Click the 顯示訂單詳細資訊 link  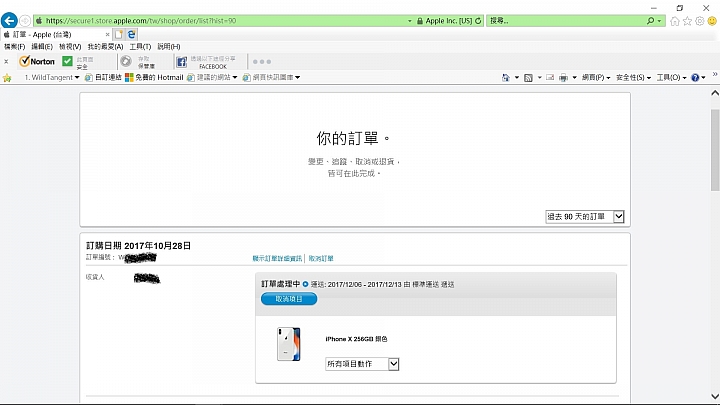277,259
